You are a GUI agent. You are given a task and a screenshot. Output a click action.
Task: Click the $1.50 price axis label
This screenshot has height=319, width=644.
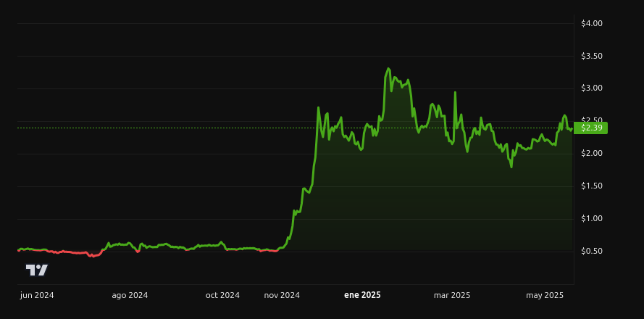[591, 186]
